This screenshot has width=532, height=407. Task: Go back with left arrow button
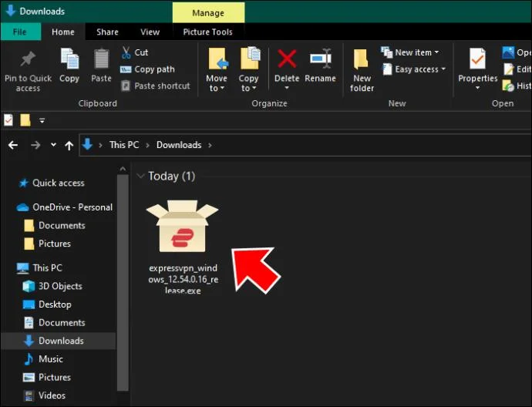[x=13, y=145]
